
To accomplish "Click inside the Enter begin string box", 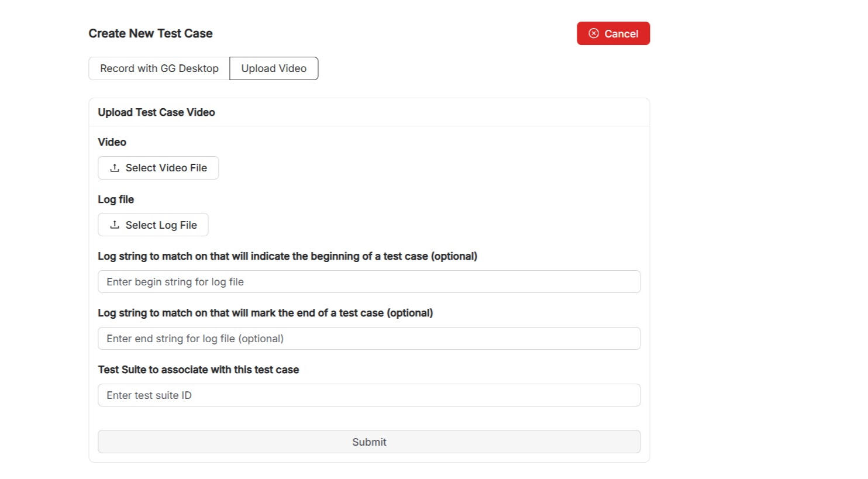I will (x=368, y=281).
